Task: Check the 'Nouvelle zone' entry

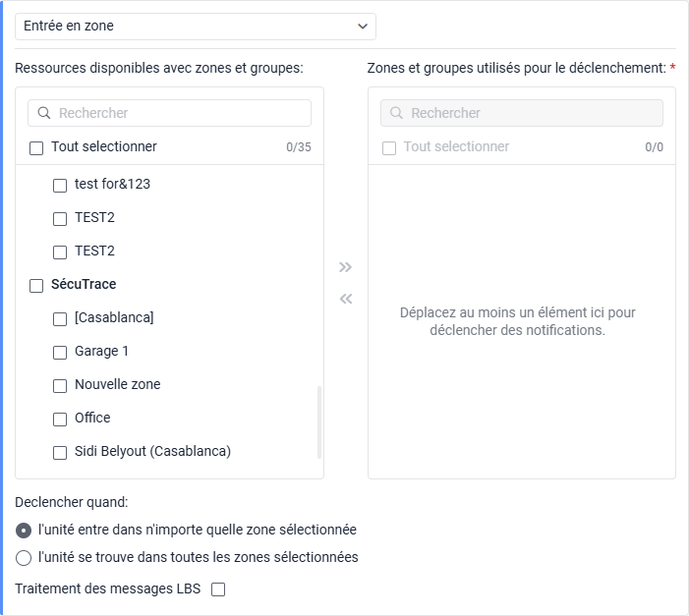Action: point(60,385)
